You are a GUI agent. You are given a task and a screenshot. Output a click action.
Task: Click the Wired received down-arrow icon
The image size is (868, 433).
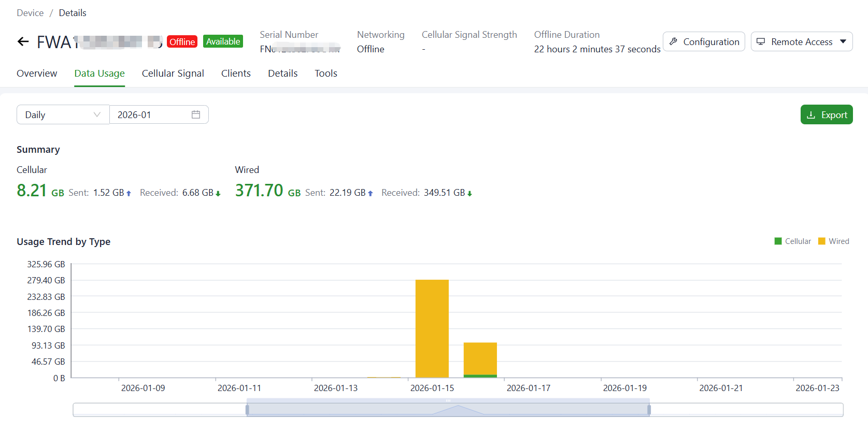[469, 193]
